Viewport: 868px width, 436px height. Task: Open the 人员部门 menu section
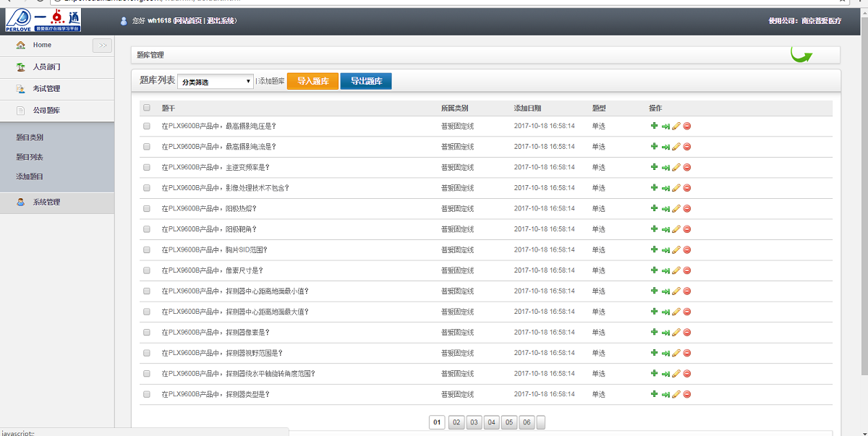(x=46, y=67)
